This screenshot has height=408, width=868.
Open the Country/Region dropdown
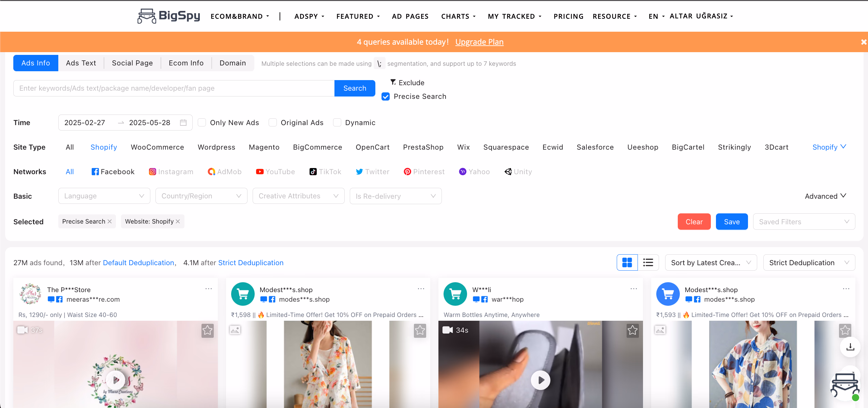(x=201, y=196)
